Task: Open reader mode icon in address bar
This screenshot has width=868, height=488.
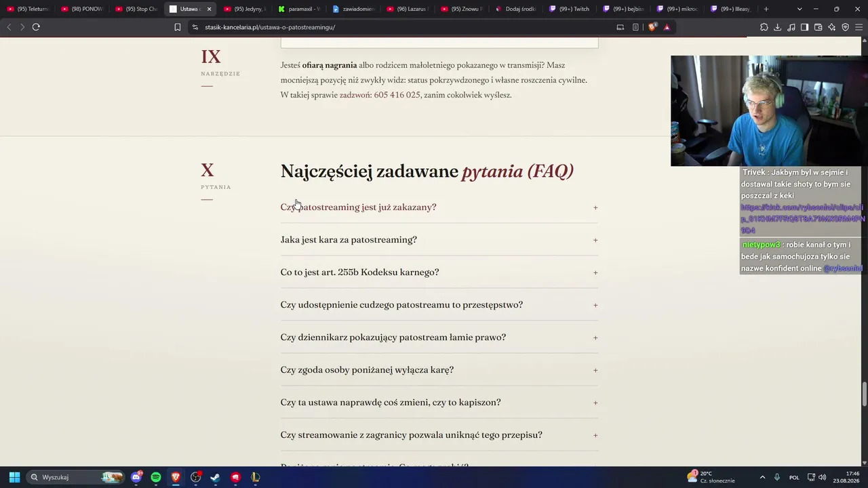Action: (x=635, y=27)
